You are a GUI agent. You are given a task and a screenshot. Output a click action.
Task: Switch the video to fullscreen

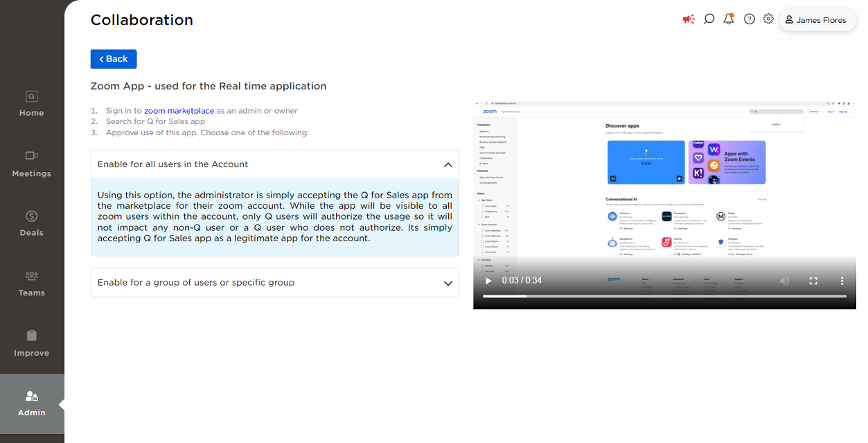point(814,281)
